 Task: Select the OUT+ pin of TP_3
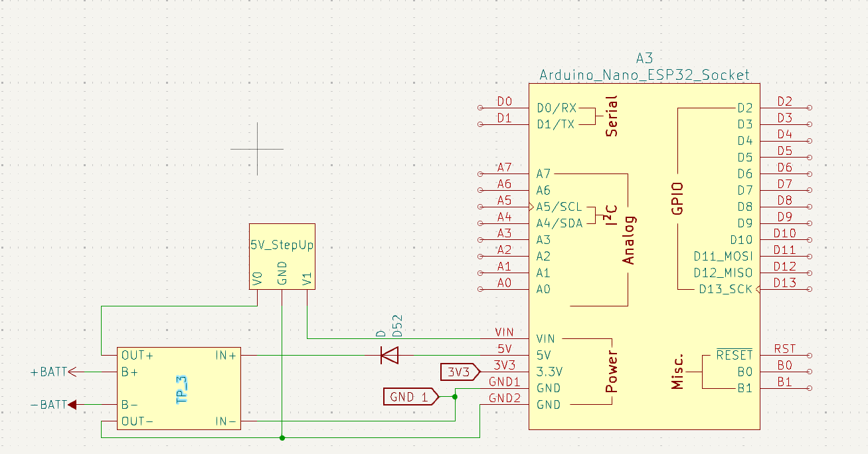137,356
